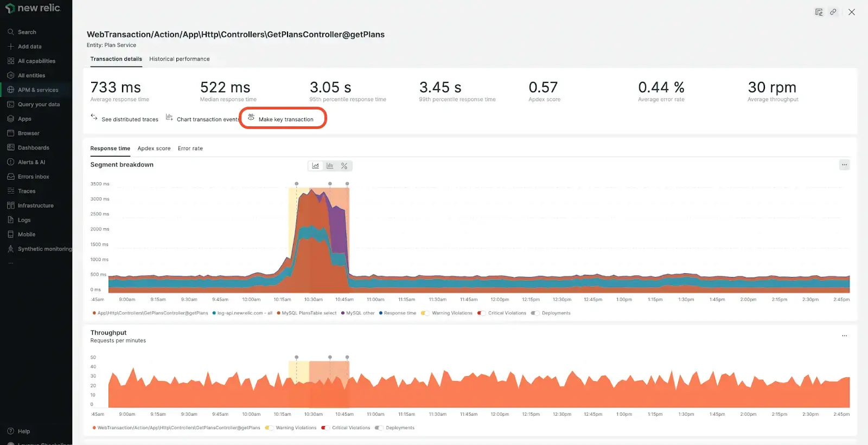This screenshot has width=868, height=445.
Task: Toggle Deployments on the throughput chart
Action: tap(379, 428)
